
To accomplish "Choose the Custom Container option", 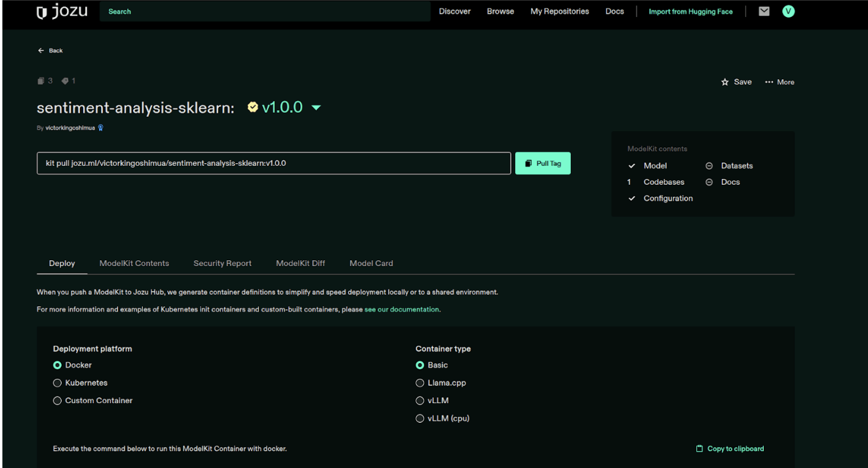I will [x=57, y=400].
